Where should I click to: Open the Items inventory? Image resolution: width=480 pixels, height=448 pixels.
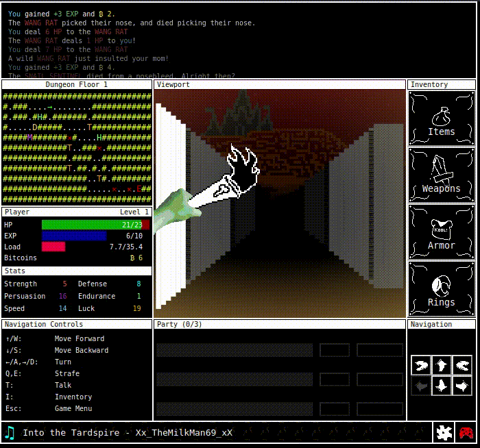441,118
